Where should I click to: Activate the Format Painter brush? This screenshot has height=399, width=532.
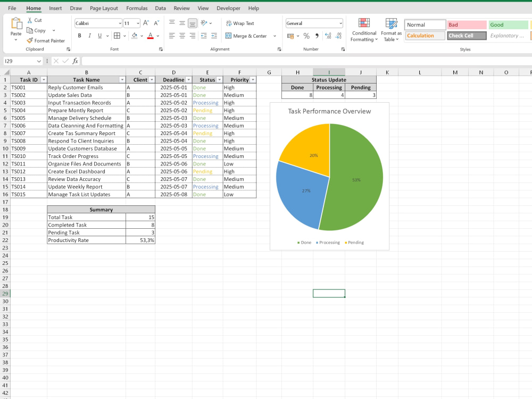[30, 41]
